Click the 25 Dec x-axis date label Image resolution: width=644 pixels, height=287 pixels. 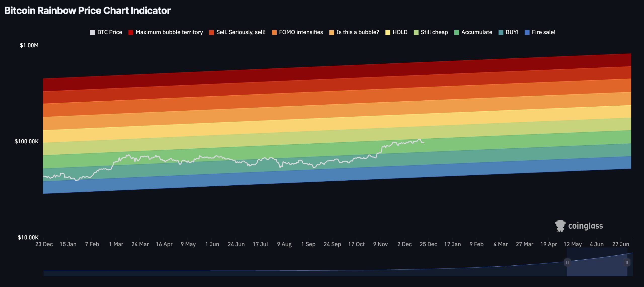pyautogui.click(x=429, y=244)
